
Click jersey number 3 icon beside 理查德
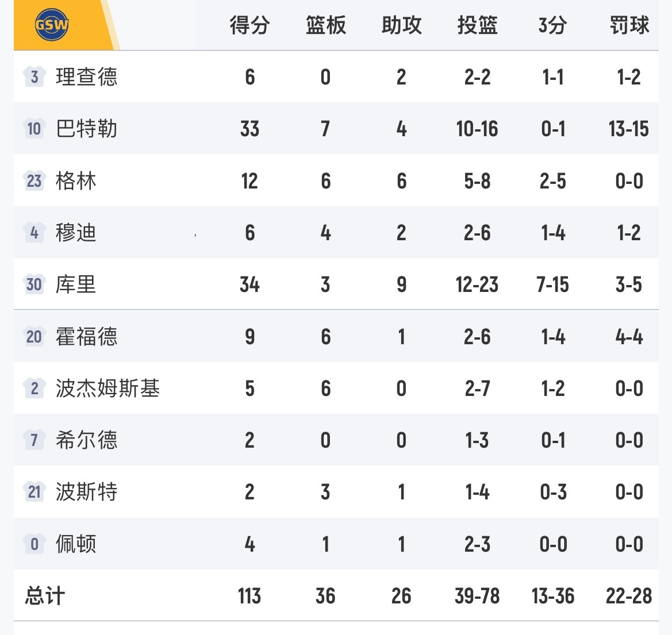click(34, 76)
